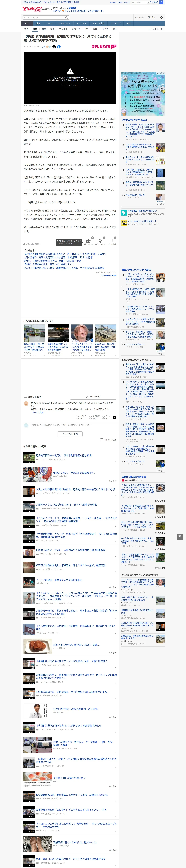Open GLAYのTERU article thumbnail
Image resolution: width=186 pixels, height=868 pixels.
coord(82,333)
